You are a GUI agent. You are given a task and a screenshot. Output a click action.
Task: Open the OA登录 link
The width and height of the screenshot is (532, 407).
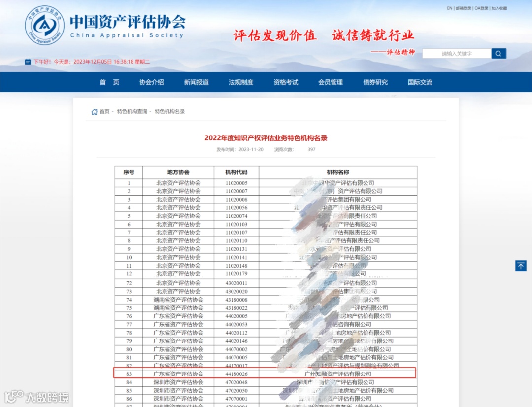click(481, 8)
